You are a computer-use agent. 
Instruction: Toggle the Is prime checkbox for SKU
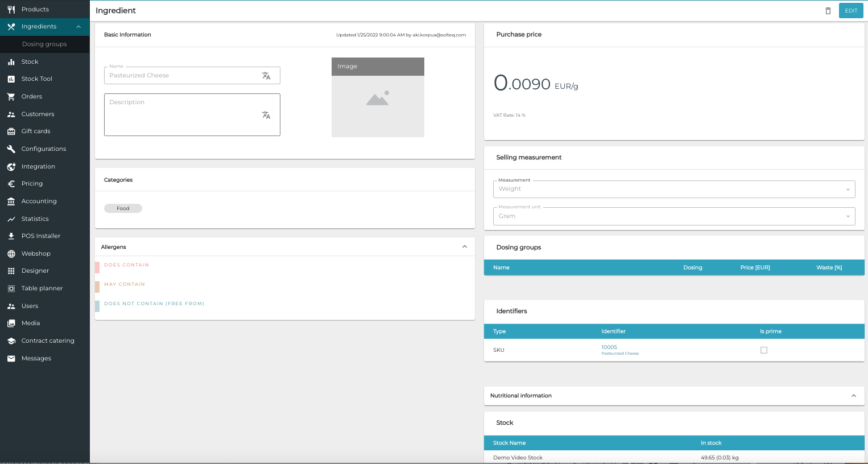pyautogui.click(x=763, y=350)
